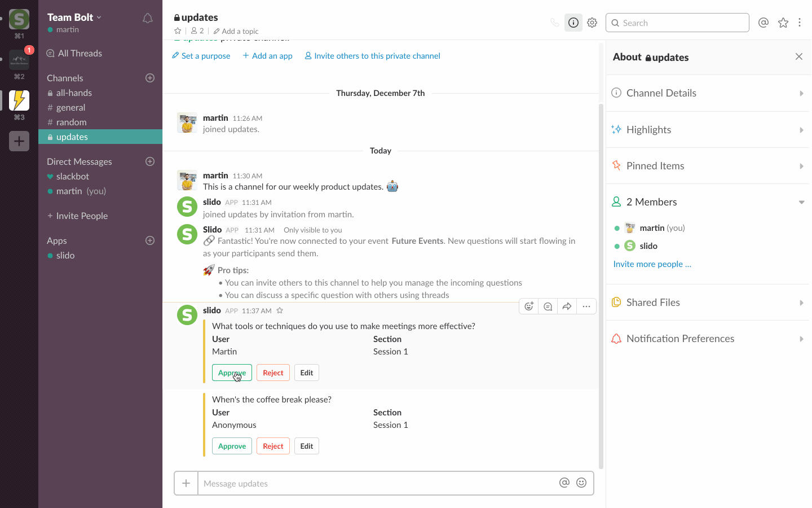The width and height of the screenshot is (812, 508).
Task: Open the Future Events event name
Action: click(x=417, y=241)
